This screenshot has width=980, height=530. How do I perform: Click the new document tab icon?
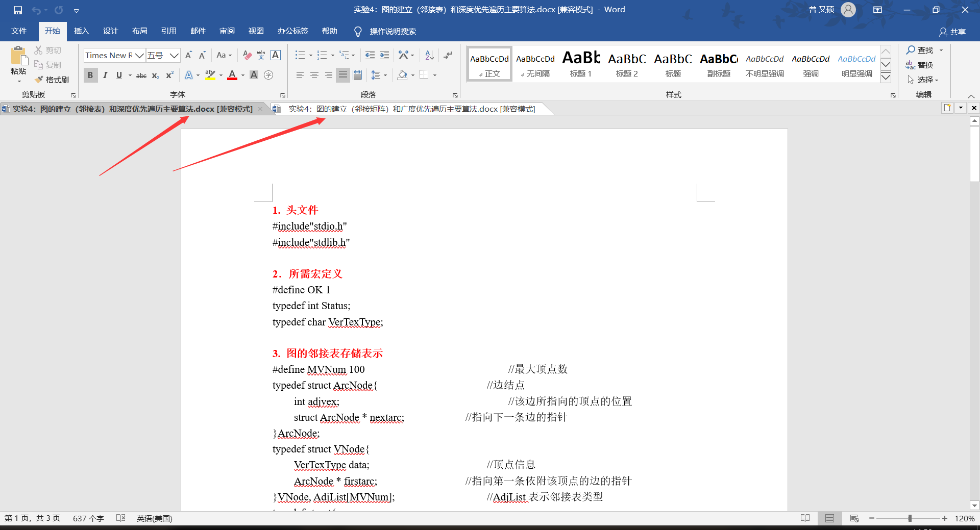point(947,108)
